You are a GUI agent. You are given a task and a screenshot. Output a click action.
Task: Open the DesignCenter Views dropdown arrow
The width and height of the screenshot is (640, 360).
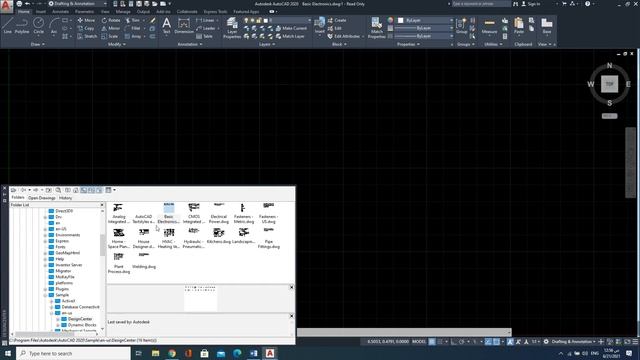tap(114, 190)
